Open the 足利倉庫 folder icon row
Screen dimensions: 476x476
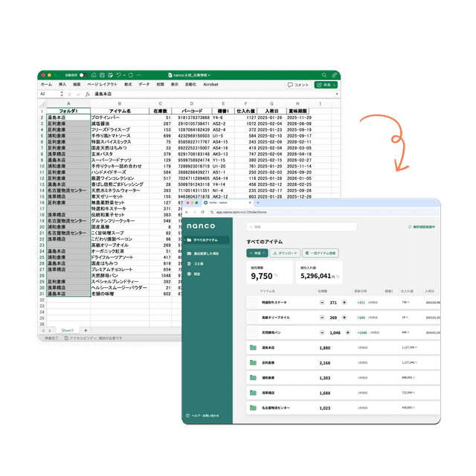pyautogui.click(x=343, y=363)
